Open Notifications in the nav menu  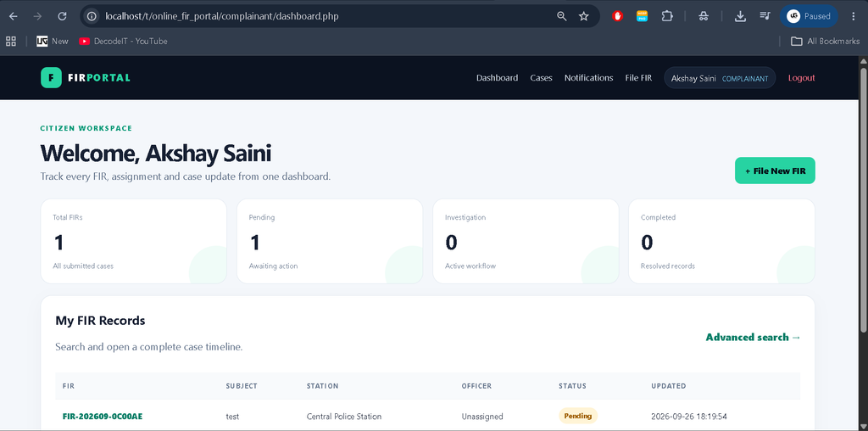point(588,78)
